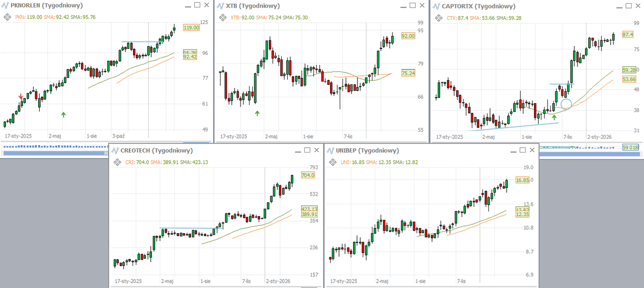Maximize the PKNORLEN chart window
This screenshot has height=288, width=644.
click(x=197, y=5)
